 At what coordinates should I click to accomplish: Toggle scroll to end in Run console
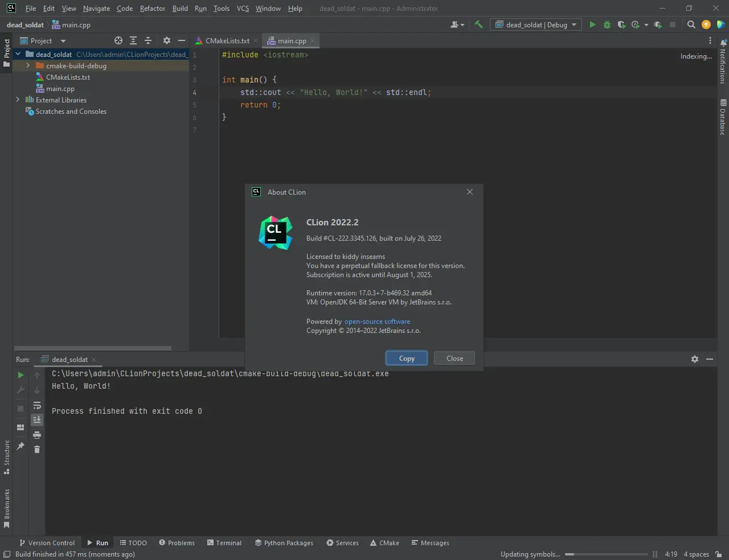pos(37,420)
